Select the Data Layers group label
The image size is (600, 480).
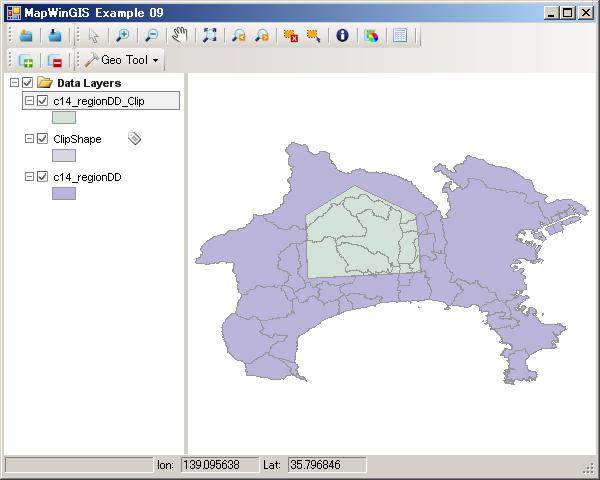pos(89,83)
